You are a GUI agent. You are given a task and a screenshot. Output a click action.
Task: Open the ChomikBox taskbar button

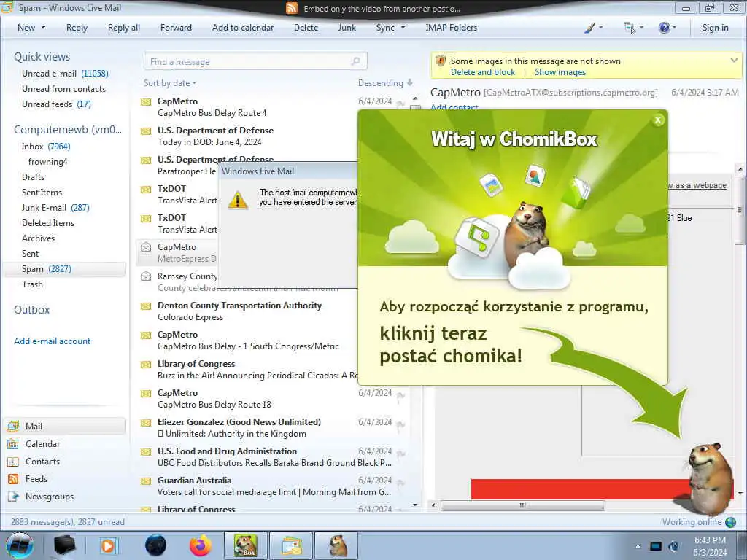click(x=245, y=545)
